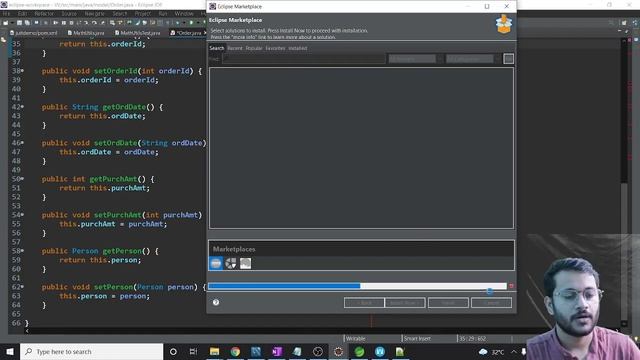Viewport: 640px width, 360px height.
Task: Open the Popular tab in Marketplace
Action: [254, 48]
